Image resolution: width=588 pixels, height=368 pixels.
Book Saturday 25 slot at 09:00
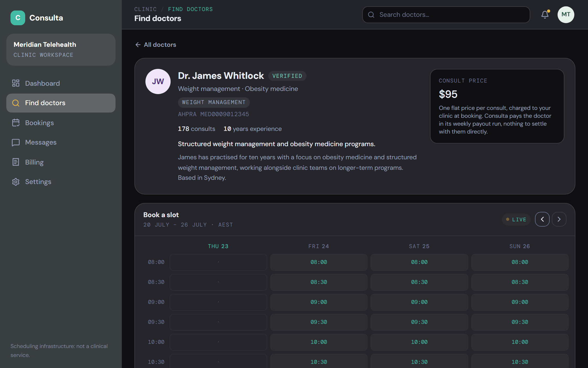pos(419,302)
